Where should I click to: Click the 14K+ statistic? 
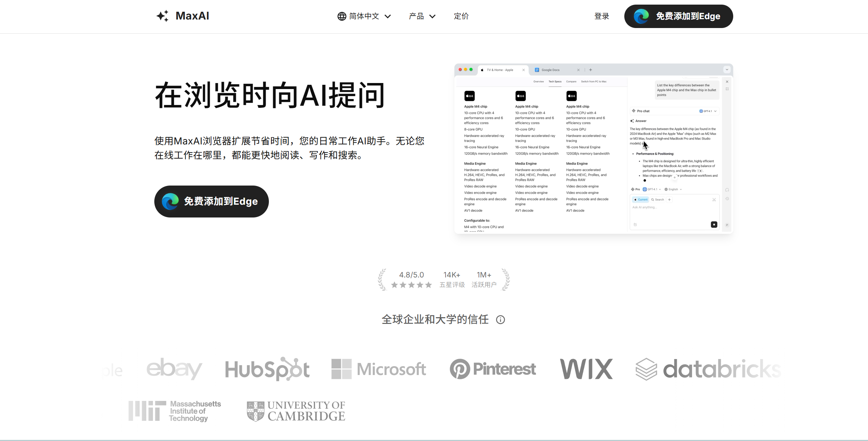pos(452,275)
